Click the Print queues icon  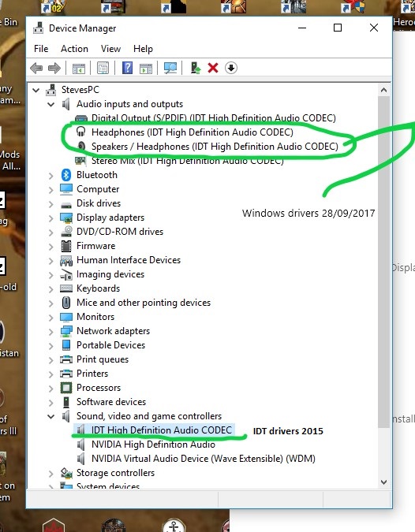[x=66, y=359]
